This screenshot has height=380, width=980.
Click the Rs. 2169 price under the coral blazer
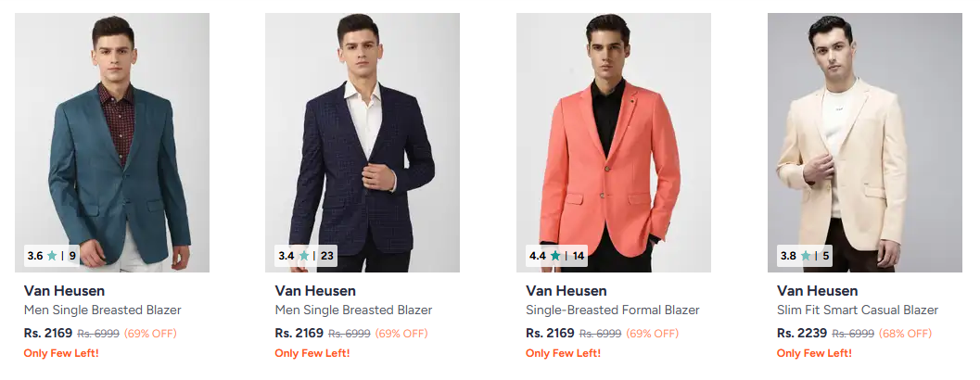click(550, 333)
